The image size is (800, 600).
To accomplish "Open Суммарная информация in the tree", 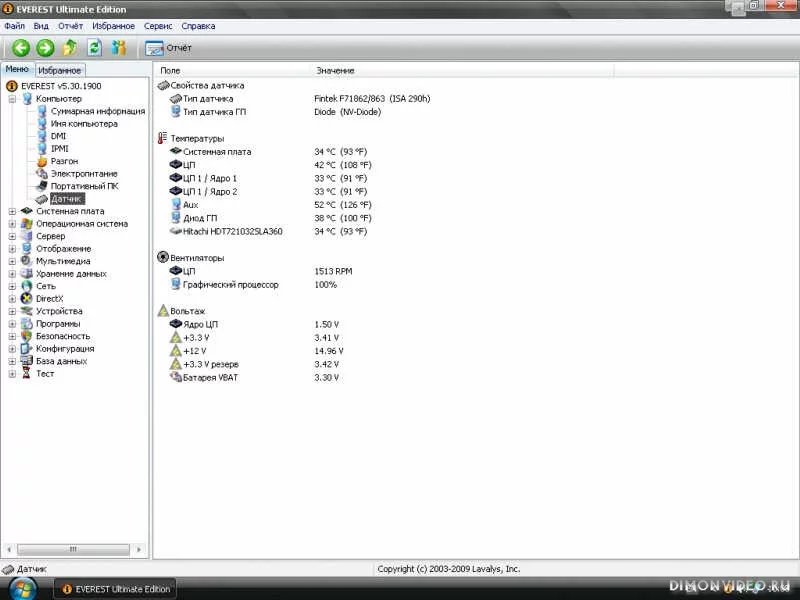I will point(97,111).
